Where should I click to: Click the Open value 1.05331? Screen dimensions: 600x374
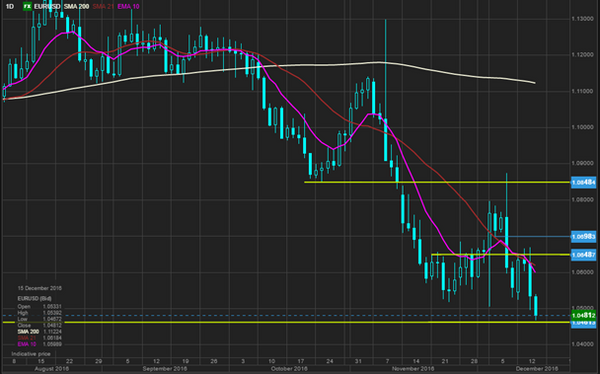52,307
